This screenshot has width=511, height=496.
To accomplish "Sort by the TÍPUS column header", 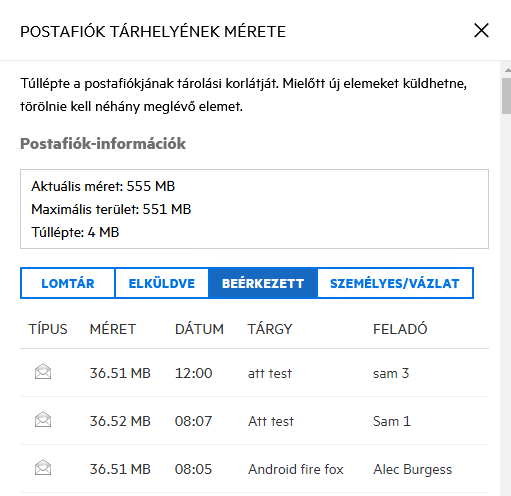I will click(x=48, y=329).
